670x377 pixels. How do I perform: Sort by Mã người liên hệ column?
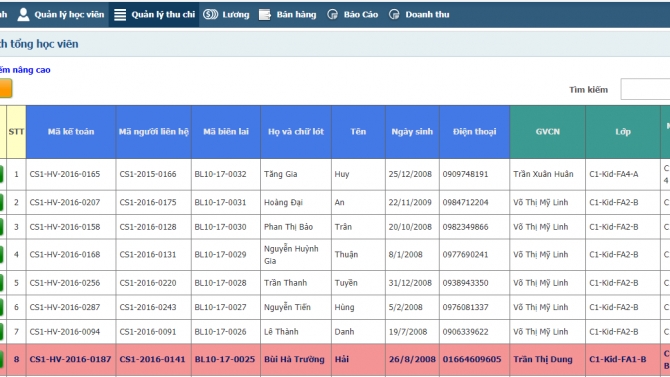(x=153, y=132)
